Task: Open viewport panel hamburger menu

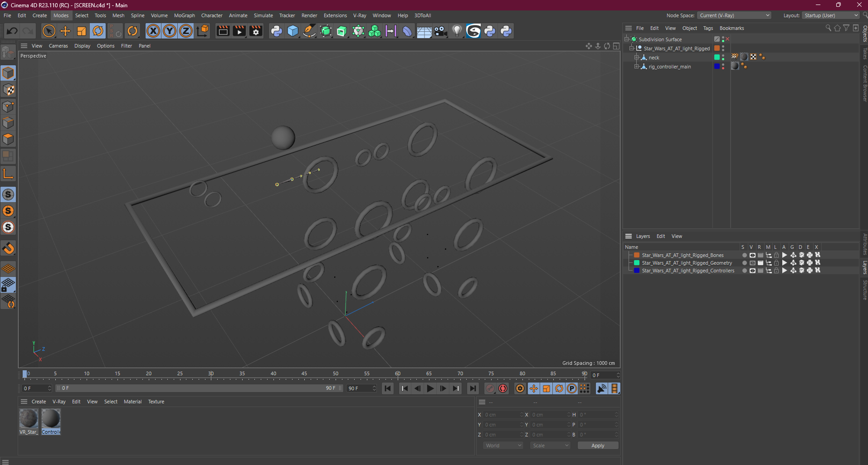Action: tap(24, 46)
